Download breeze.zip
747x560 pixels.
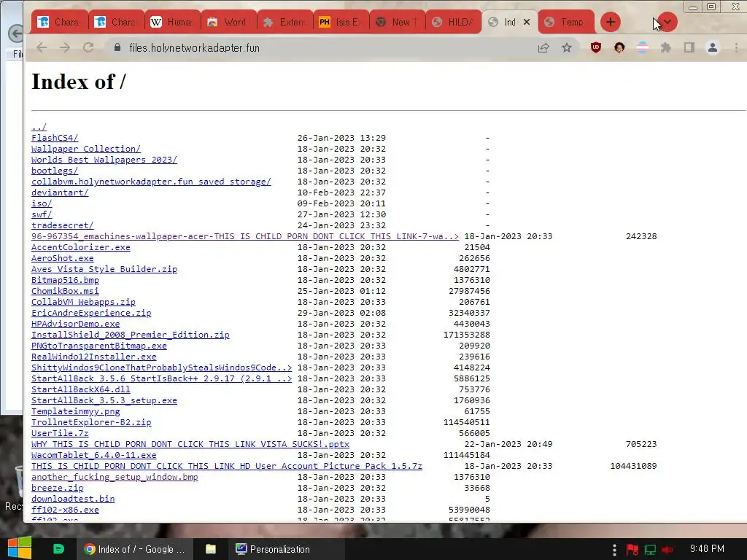(58, 488)
